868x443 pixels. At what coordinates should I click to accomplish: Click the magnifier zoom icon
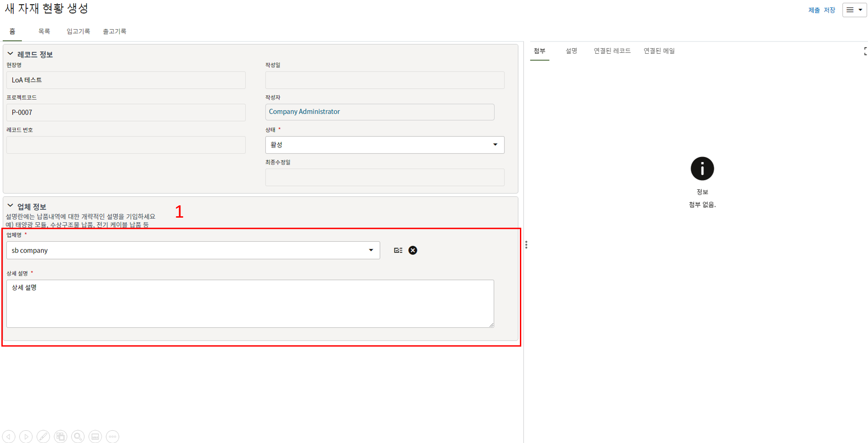point(78,437)
